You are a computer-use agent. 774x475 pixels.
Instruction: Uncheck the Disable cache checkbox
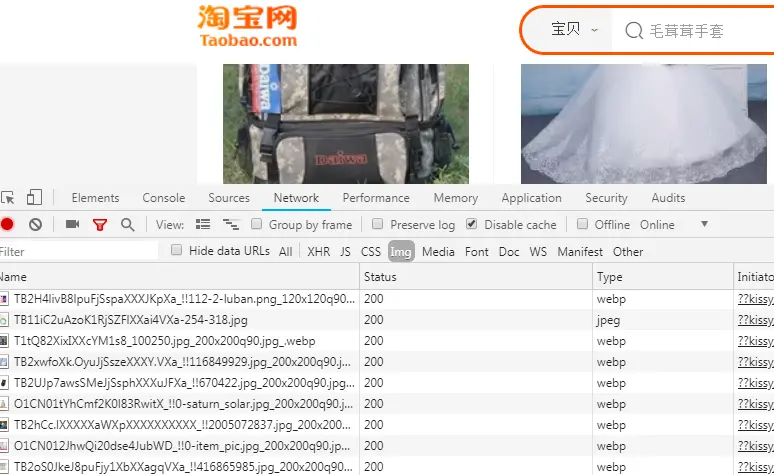click(472, 224)
